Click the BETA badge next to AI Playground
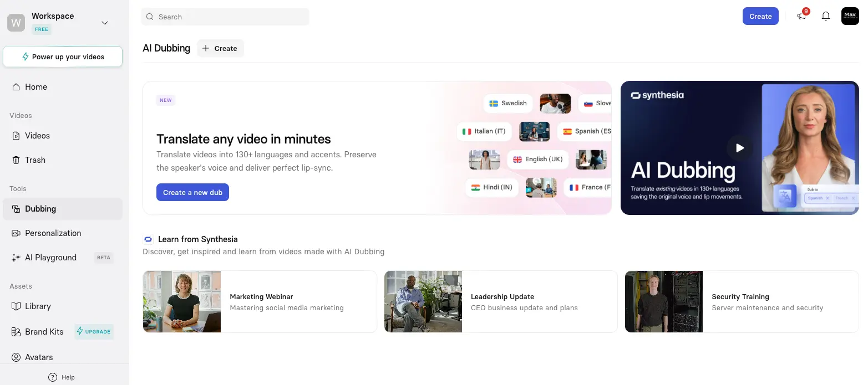Image resolution: width=868 pixels, height=385 pixels. [x=104, y=258]
